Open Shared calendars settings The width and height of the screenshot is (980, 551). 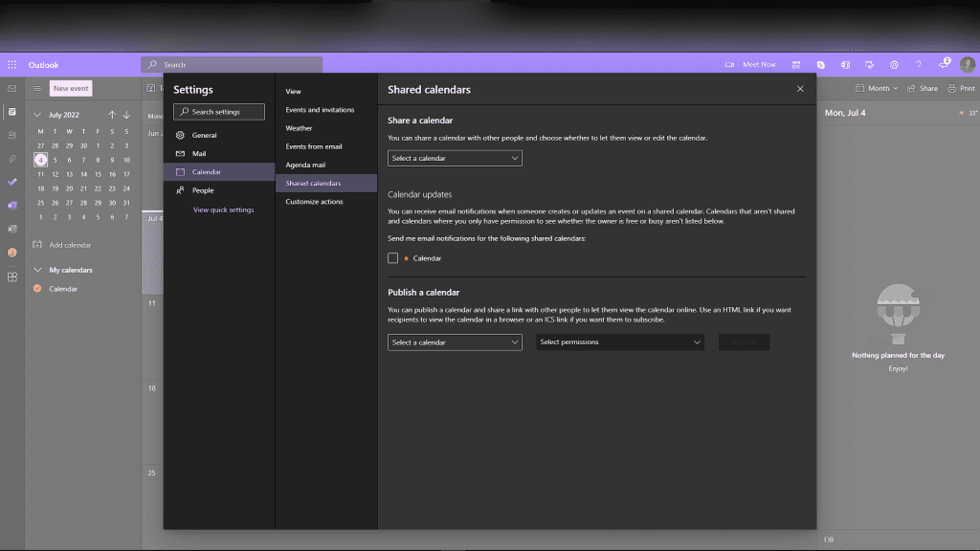tap(326, 183)
